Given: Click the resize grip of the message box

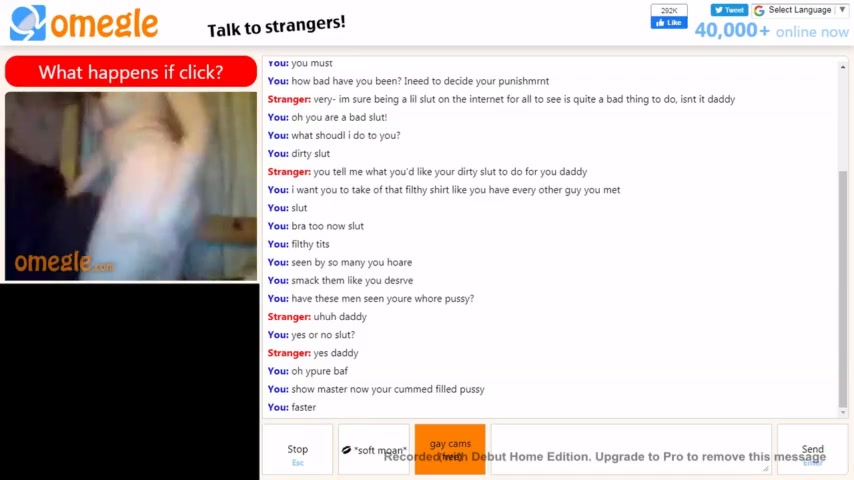Looking at the screenshot, I should point(766,468).
